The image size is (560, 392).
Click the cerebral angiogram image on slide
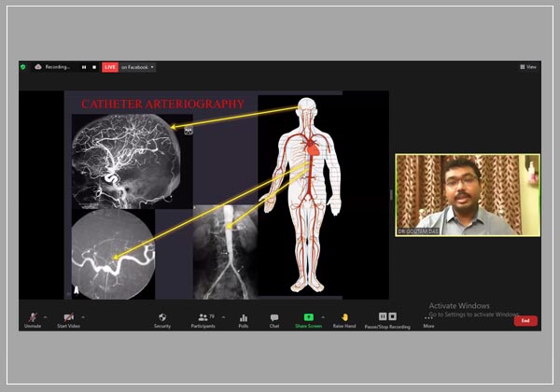tap(133, 161)
